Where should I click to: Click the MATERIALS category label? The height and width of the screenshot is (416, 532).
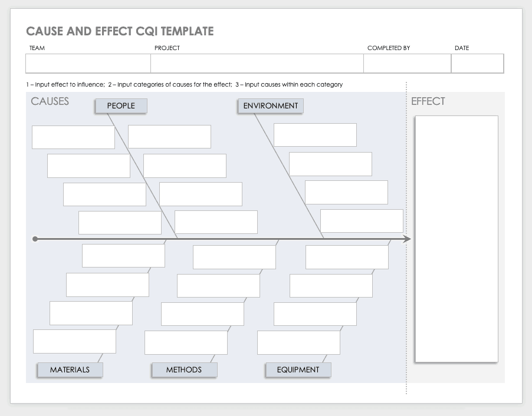tap(69, 369)
